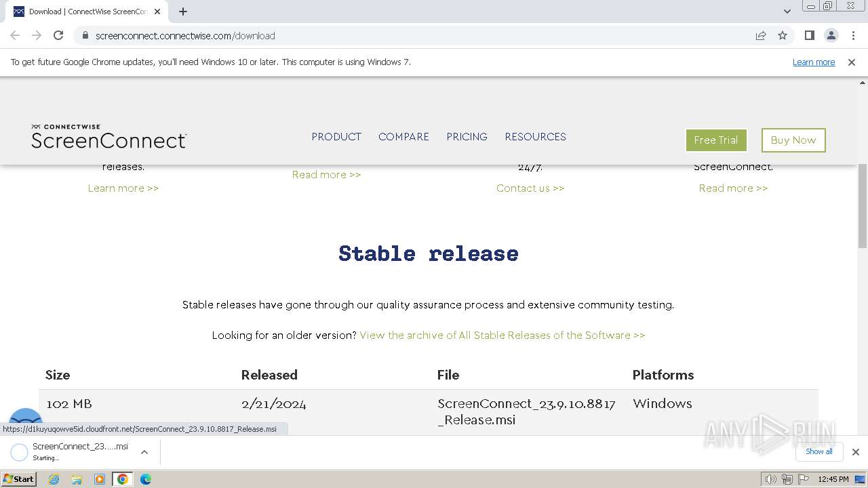
Task: Click the File column header
Action: pyautogui.click(x=448, y=375)
